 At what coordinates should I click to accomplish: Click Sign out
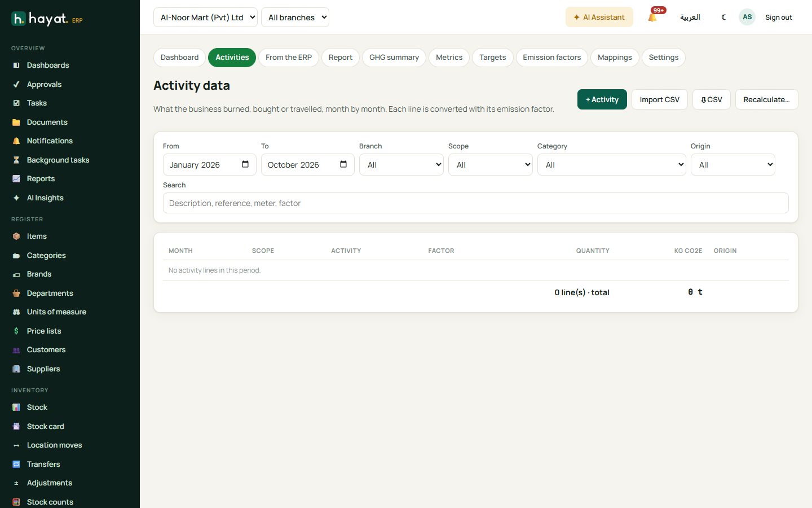tap(779, 17)
